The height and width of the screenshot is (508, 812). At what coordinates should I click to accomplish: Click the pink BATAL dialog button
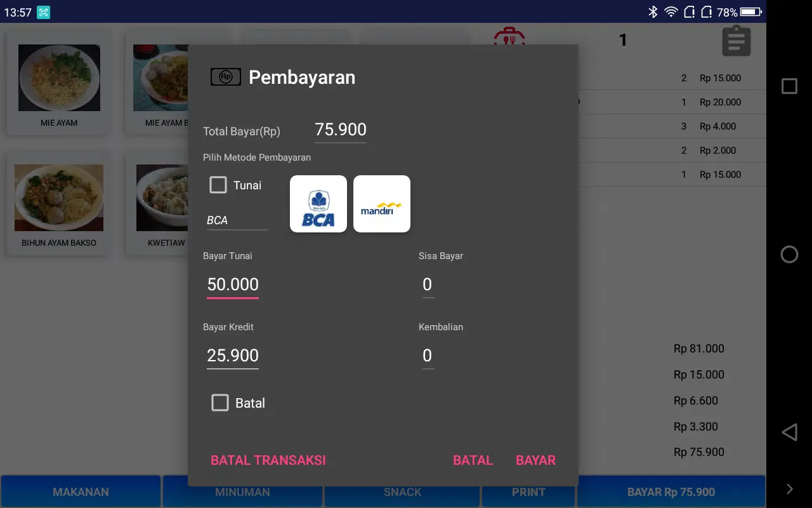coord(473,460)
